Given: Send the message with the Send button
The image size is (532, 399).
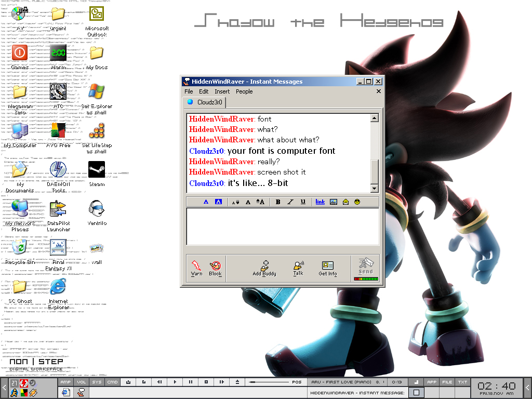Looking at the screenshot, I should [x=366, y=266].
